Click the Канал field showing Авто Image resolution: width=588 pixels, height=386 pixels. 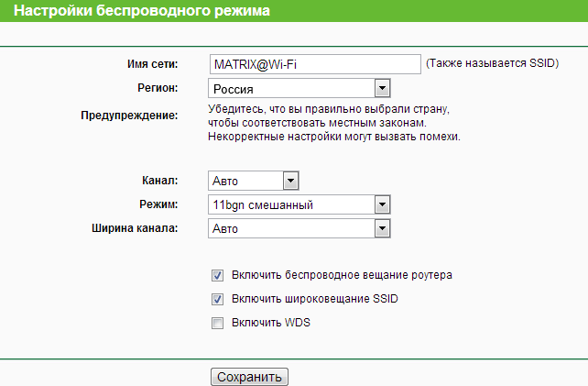pos(254,181)
